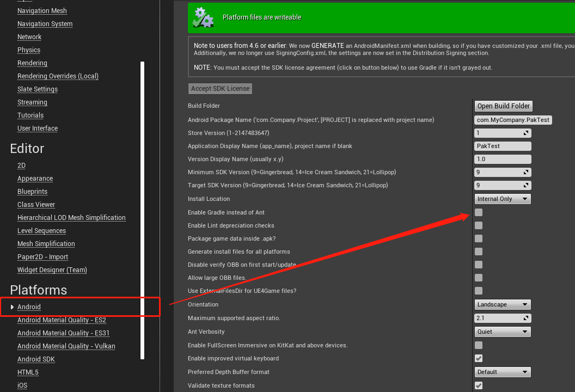Click the Target SDK Version field
The image size is (575, 392).
pyautogui.click(x=503, y=186)
